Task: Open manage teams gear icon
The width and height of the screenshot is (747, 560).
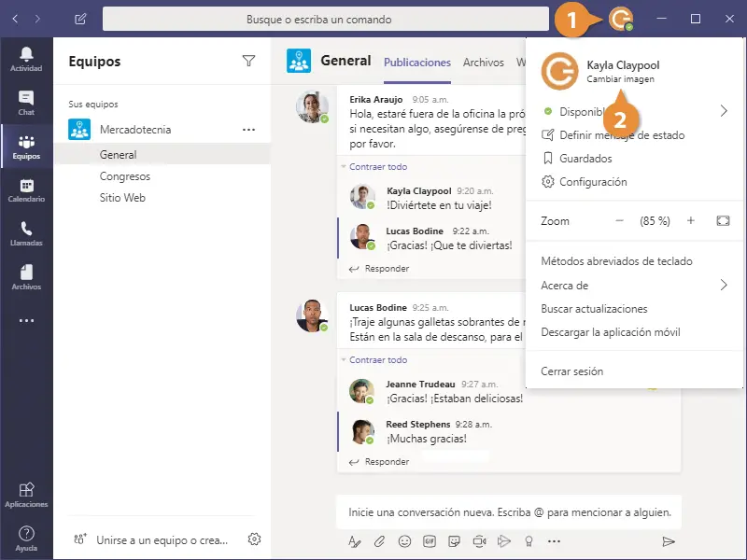Action: click(254, 539)
